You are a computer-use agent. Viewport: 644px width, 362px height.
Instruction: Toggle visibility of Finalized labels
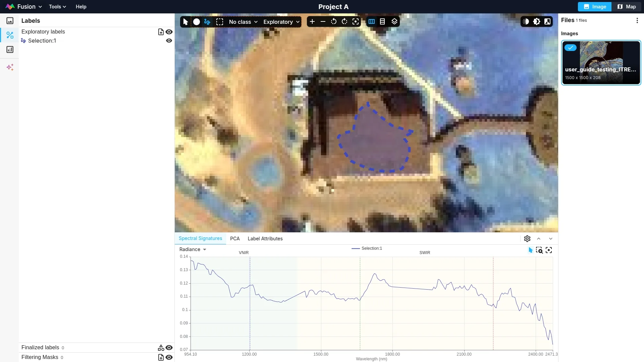pyautogui.click(x=169, y=348)
